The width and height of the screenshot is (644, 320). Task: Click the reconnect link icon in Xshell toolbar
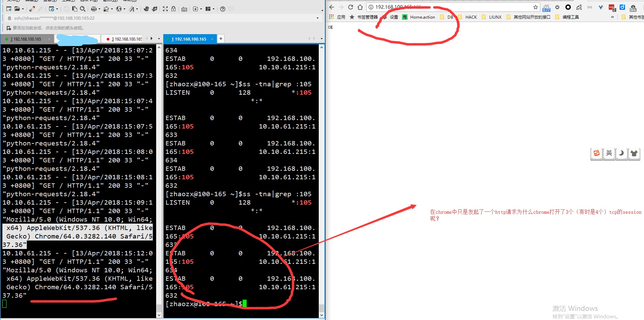[x=32, y=9]
